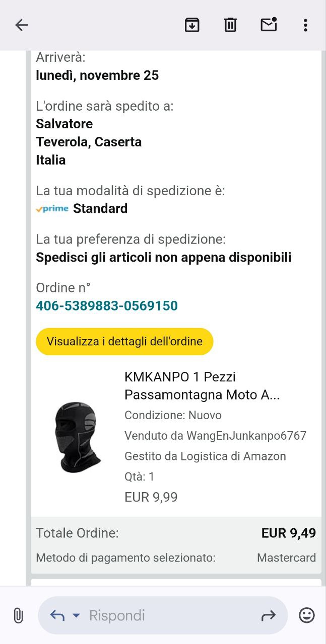Mark the email as unread via the envelope icon

[x=269, y=25]
